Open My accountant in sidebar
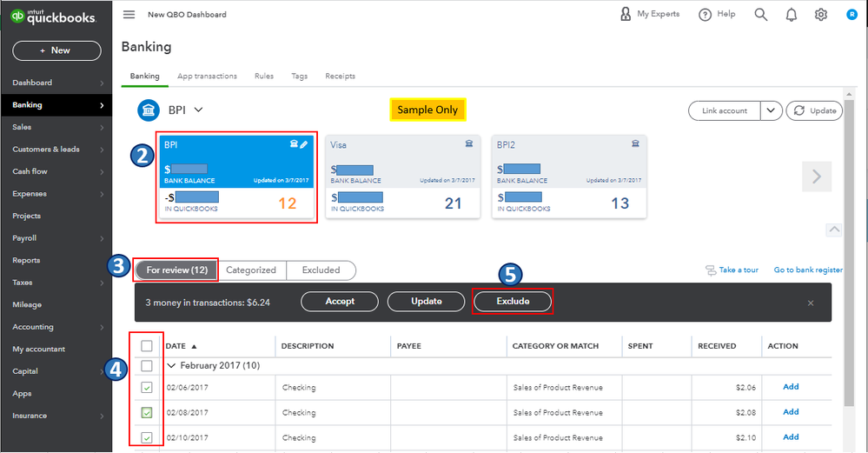 [39, 349]
